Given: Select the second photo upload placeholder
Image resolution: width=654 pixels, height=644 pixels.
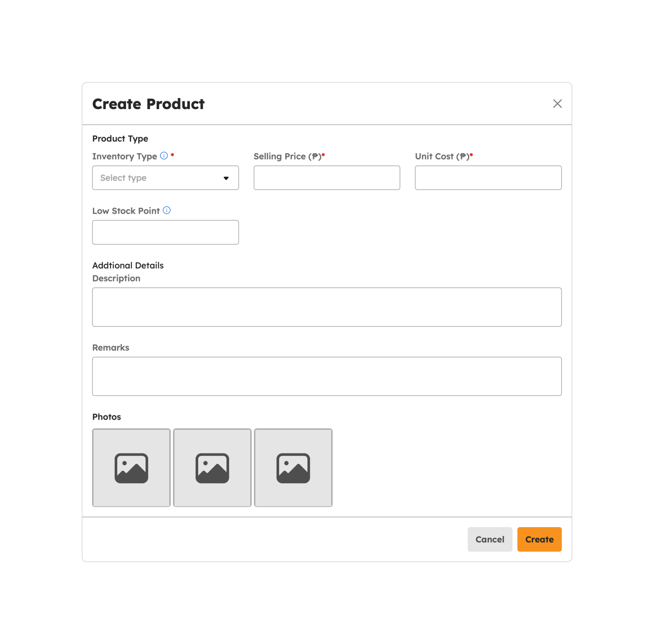Looking at the screenshot, I should (x=212, y=468).
